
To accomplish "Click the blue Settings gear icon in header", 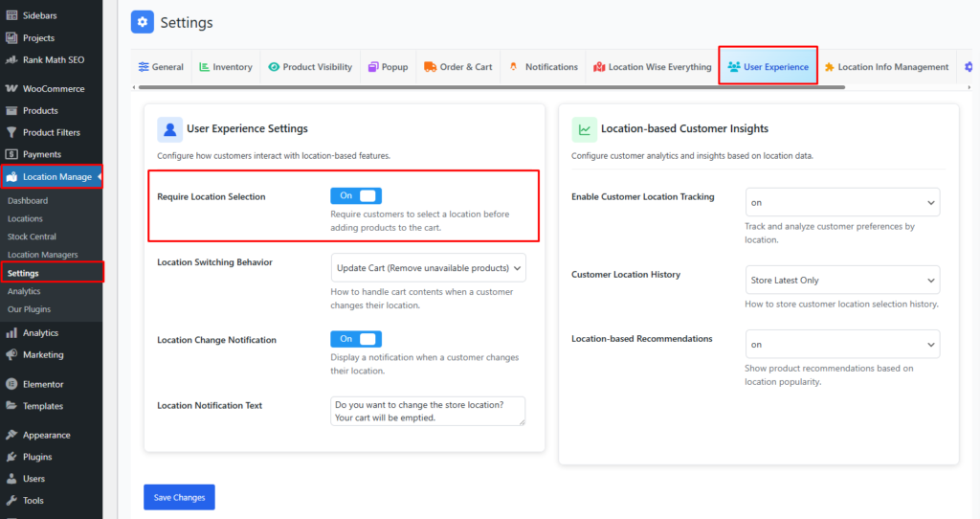I will (x=143, y=22).
